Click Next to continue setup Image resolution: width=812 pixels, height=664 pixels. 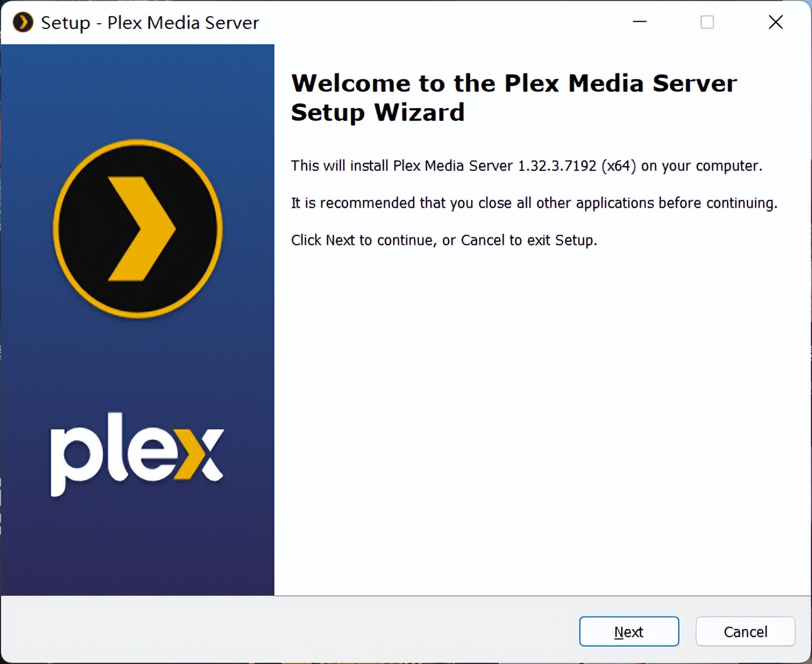629,631
